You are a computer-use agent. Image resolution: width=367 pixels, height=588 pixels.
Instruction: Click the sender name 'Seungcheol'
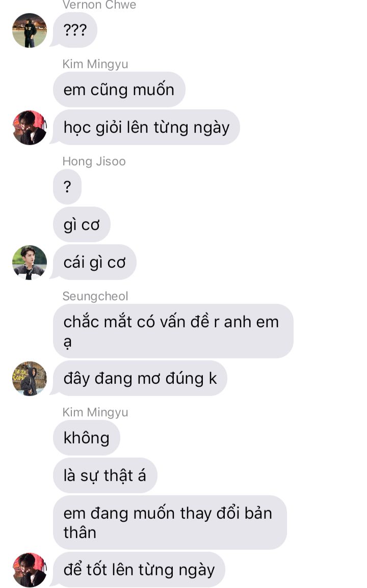click(x=95, y=296)
